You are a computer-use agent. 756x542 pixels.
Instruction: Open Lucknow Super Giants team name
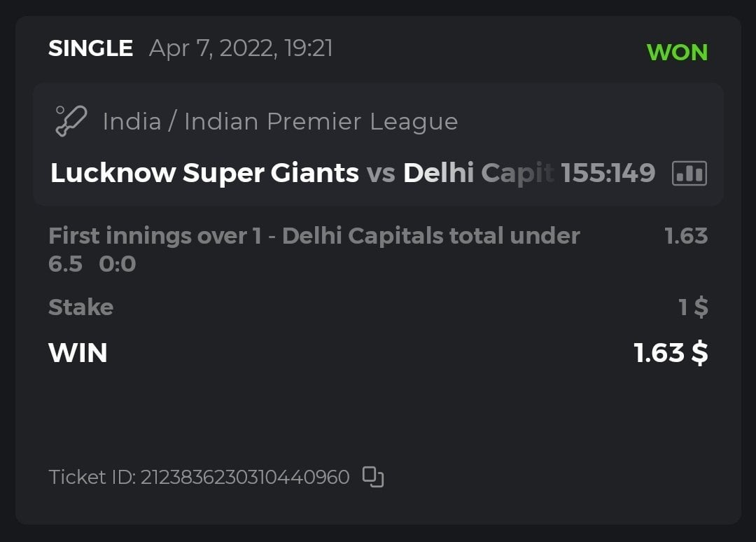(204, 173)
